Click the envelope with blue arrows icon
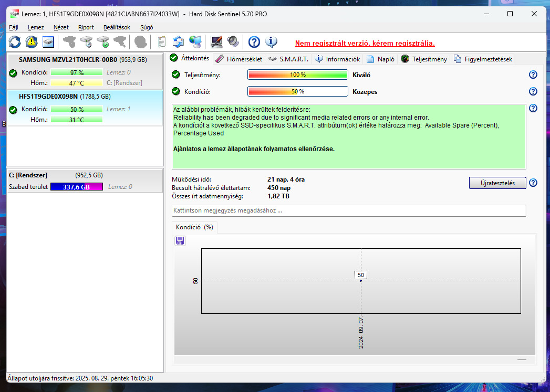The height and width of the screenshot is (392, 550). pyautogui.click(x=178, y=42)
